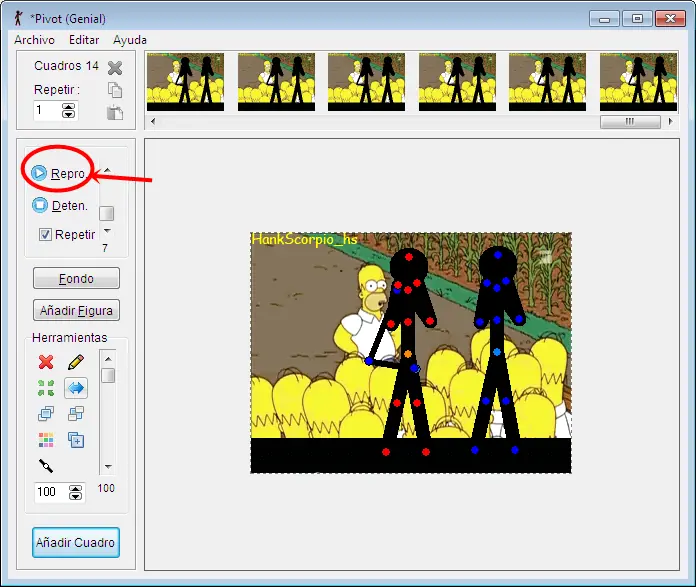
Task: Click the red head handle of left stickman
Action: (x=409, y=257)
